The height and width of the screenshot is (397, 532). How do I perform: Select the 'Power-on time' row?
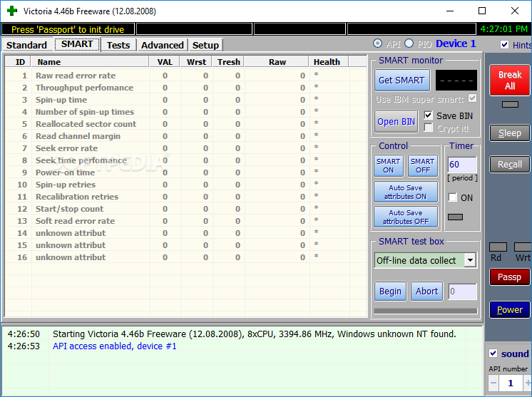(x=186, y=172)
